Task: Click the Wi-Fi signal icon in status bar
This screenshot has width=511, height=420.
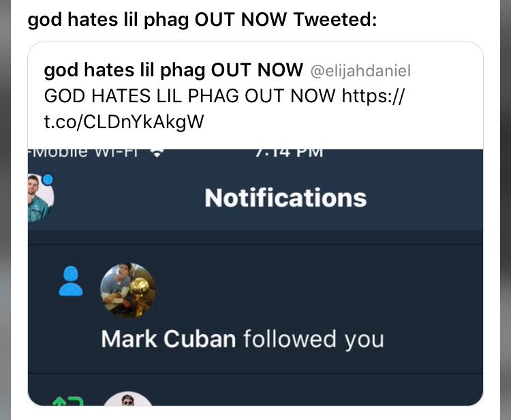Action: click(157, 153)
